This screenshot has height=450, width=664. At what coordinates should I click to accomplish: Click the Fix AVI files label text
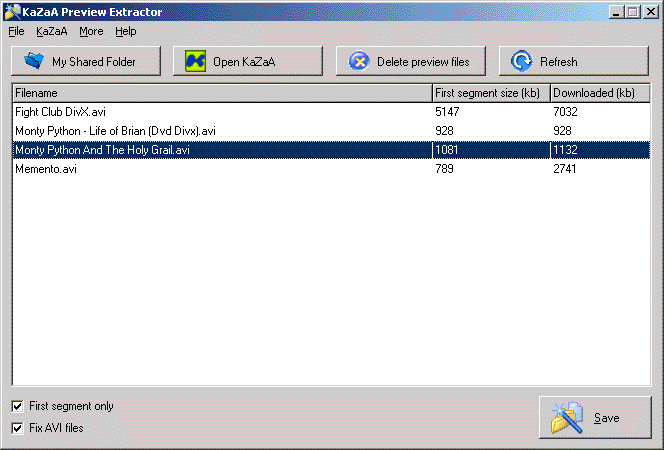(56, 428)
